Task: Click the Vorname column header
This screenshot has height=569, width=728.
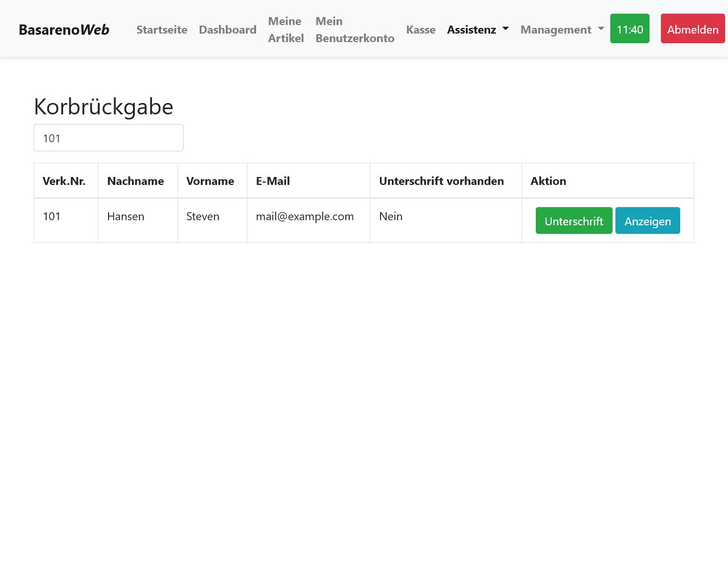Action: [210, 181]
